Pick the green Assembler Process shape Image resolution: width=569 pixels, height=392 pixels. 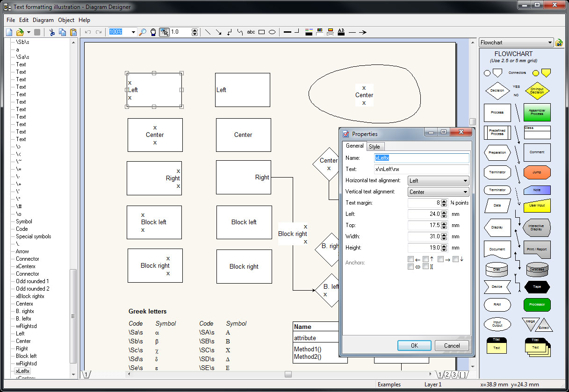click(537, 113)
